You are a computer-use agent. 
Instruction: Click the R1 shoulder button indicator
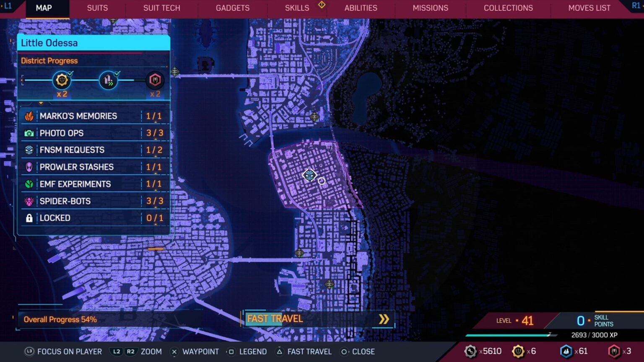[636, 5]
